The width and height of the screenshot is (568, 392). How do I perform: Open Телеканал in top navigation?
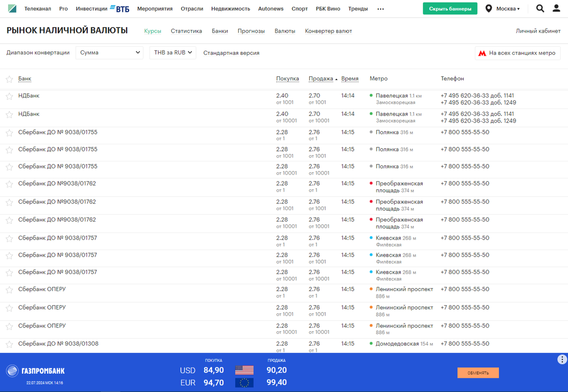coord(38,9)
